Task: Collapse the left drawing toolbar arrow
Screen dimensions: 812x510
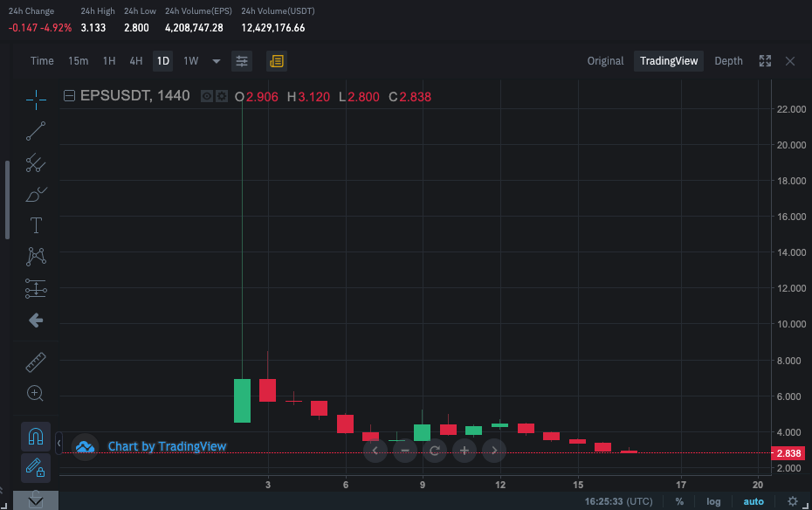Action: click(59, 444)
